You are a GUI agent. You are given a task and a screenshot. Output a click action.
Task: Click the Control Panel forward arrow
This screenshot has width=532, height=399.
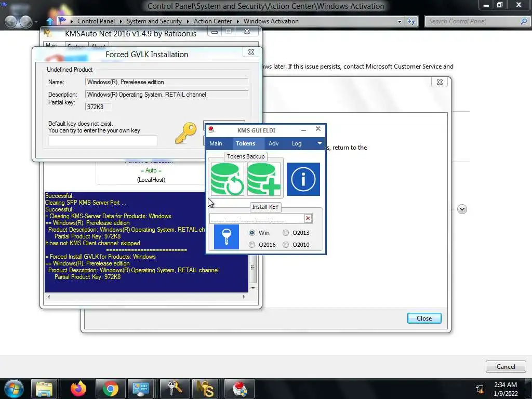point(26,21)
